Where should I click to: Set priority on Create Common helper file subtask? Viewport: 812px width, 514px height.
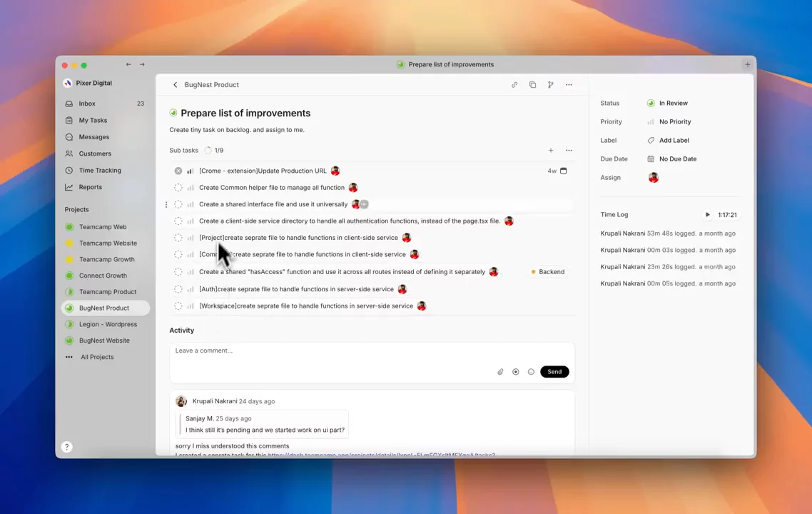[190, 188]
